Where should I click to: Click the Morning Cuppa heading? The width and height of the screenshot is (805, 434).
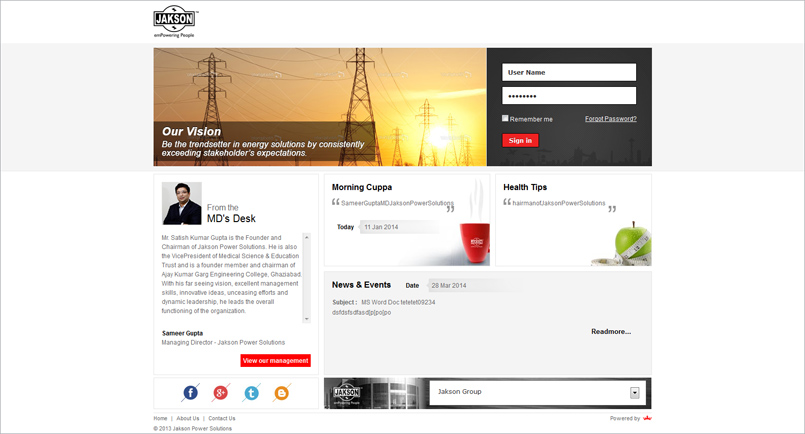tap(362, 187)
